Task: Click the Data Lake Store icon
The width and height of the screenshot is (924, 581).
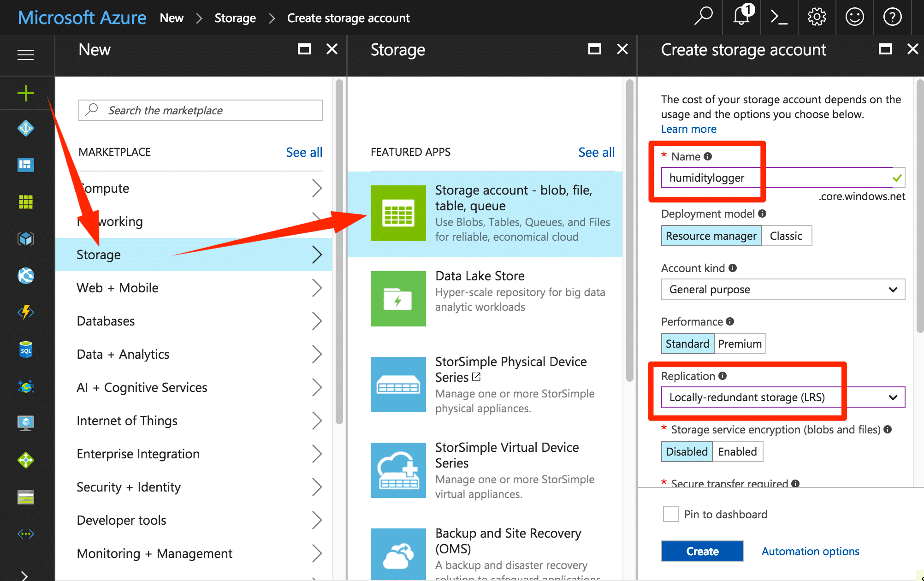Action: point(398,299)
